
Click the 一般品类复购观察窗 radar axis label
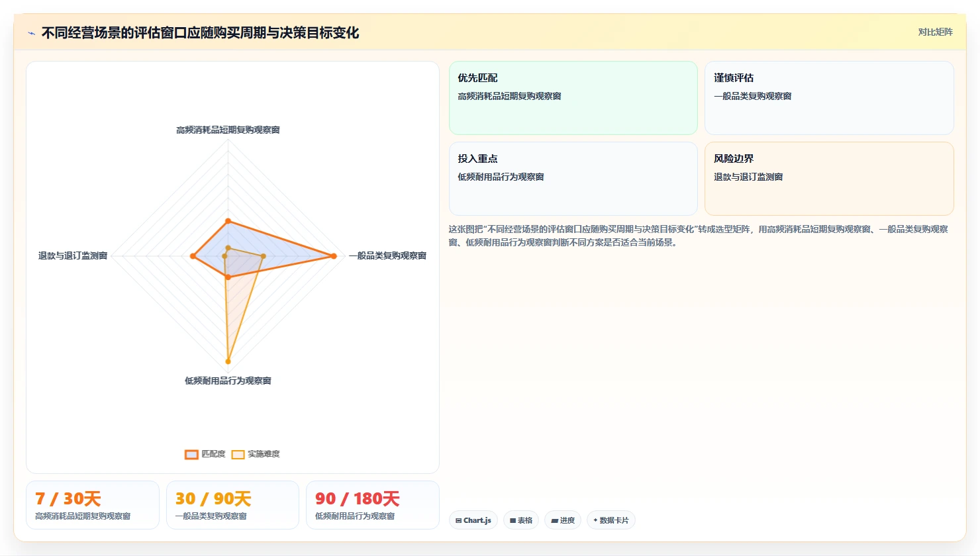click(387, 255)
